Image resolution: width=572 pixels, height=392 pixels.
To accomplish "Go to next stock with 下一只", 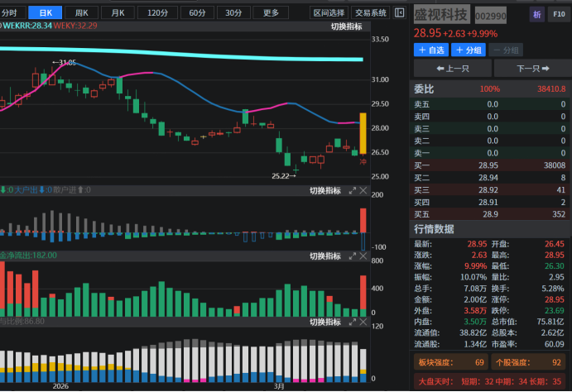I will (532, 69).
